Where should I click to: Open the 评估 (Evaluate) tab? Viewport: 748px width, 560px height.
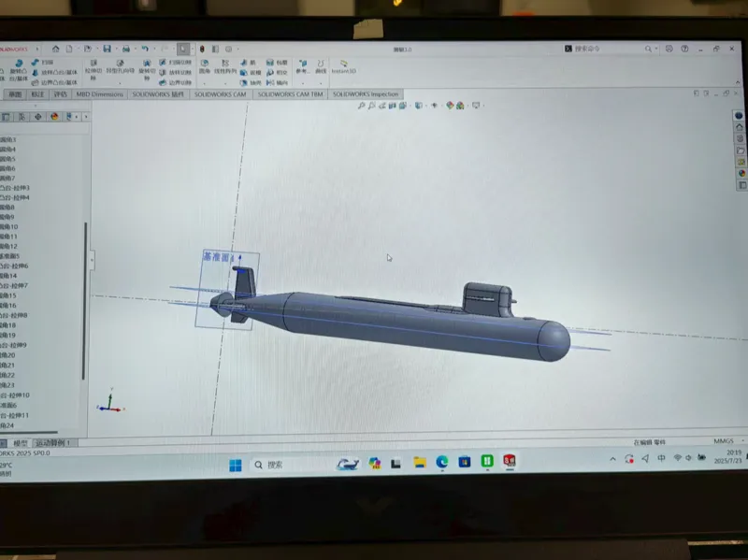point(60,94)
